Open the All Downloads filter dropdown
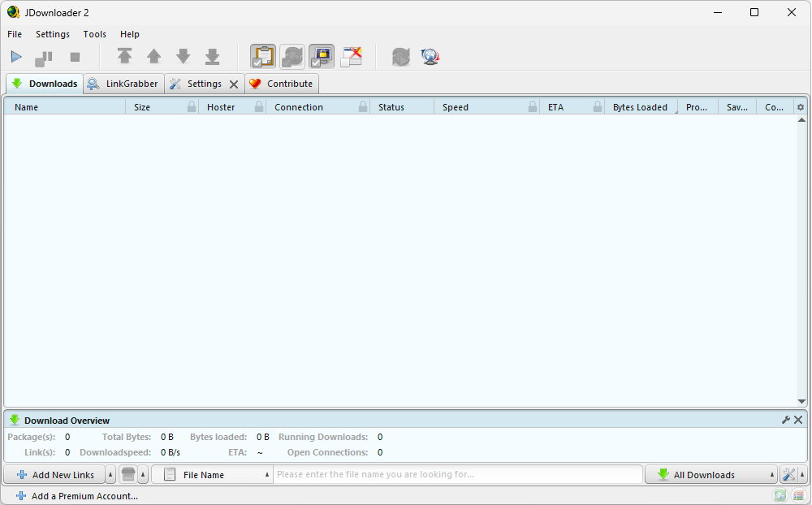This screenshot has height=505, width=812. (711, 475)
